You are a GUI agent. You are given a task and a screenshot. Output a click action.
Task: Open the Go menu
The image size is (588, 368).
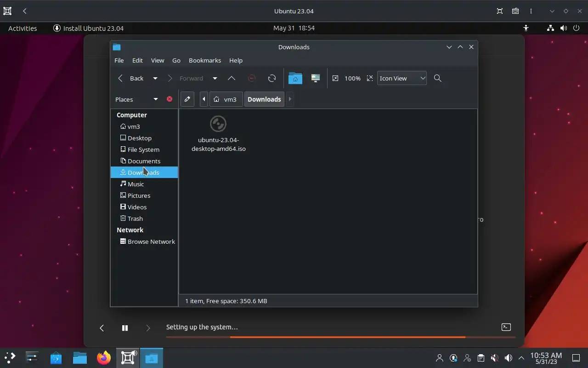[x=176, y=60]
